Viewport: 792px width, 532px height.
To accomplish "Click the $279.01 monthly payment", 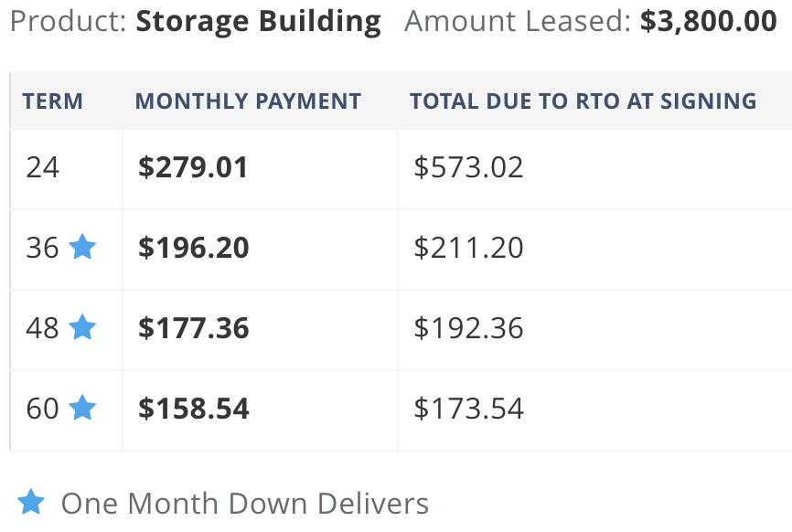I will click(x=193, y=167).
